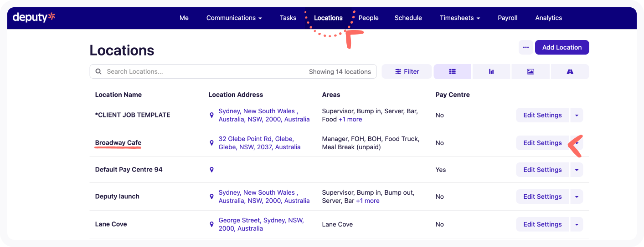Image resolution: width=644 pixels, height=247 pixels.
Task: Open the Filter options
Action: (407, 71)
